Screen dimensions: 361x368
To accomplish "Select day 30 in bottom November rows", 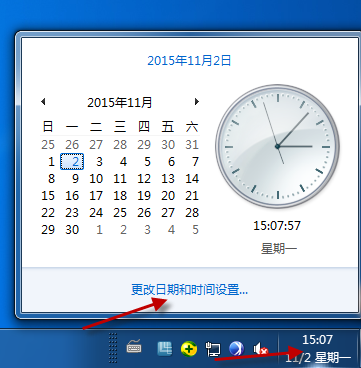I will coord(72,230).
